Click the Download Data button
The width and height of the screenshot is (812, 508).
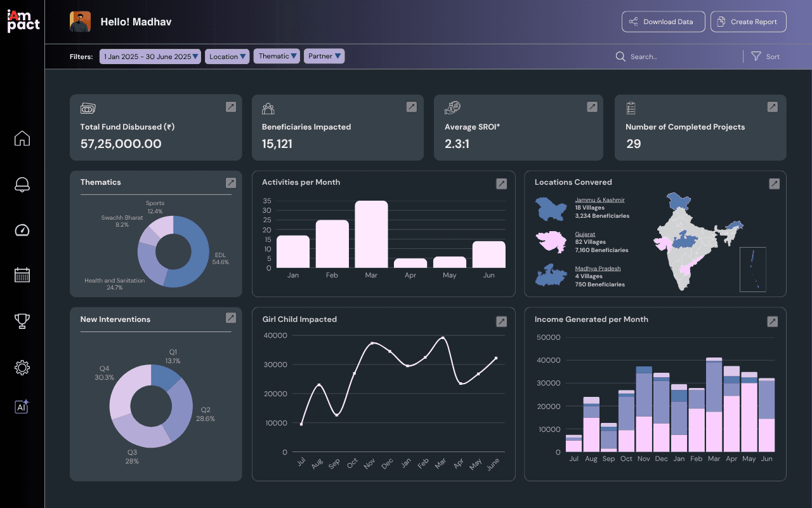(664, 22)
